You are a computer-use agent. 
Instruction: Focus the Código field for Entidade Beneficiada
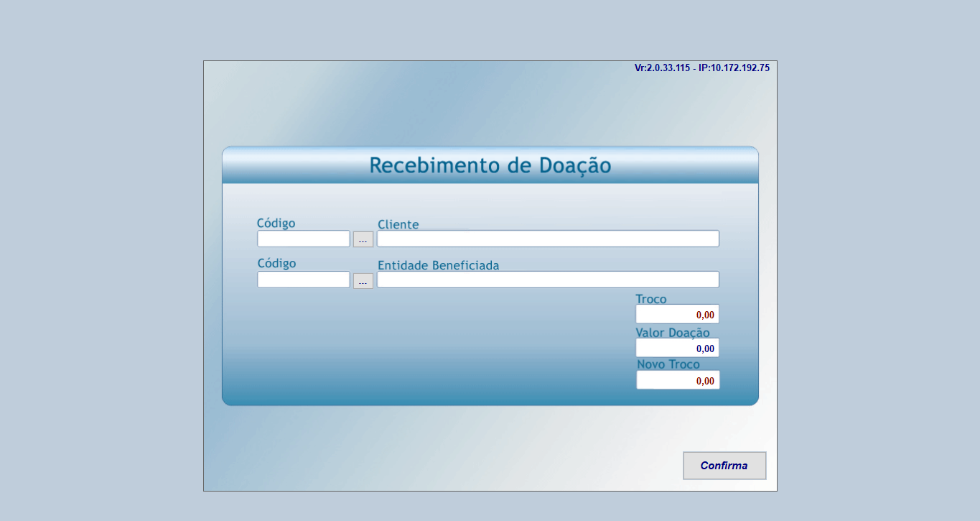[x=304, y=280]
